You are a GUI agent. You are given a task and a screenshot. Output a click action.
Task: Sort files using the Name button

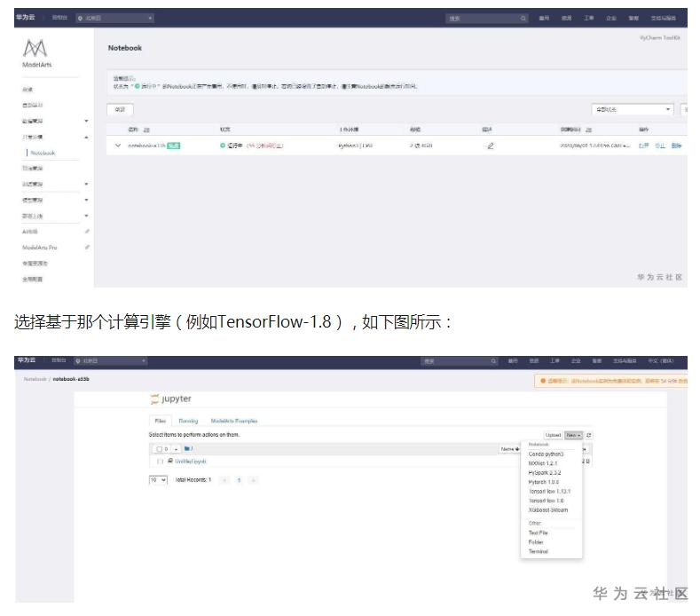click(x=510, y=449)
